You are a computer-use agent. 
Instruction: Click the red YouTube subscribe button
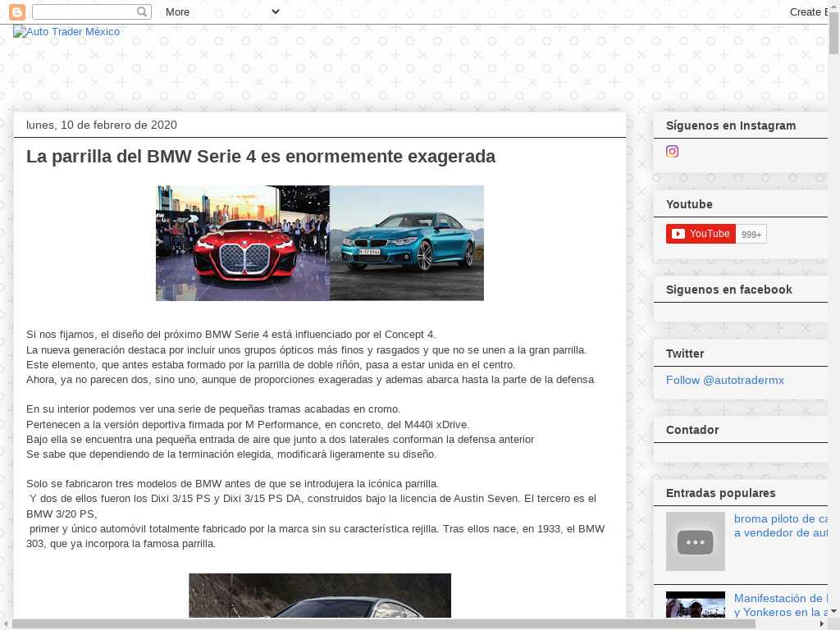tap(701, 234)
